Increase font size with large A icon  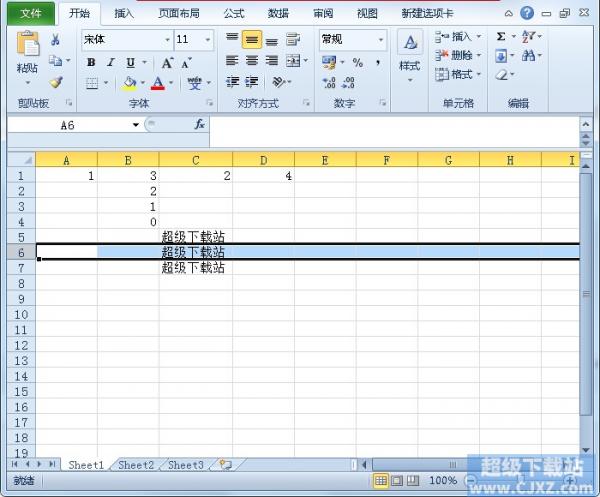click(167, 63)
